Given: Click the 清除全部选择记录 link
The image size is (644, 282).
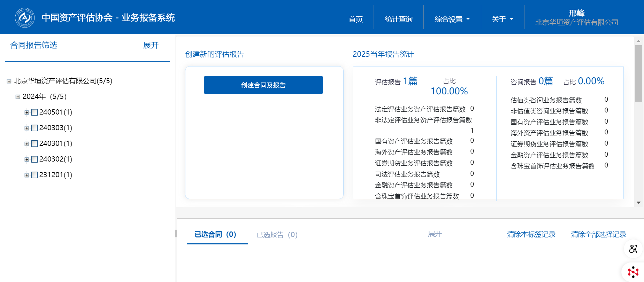Looking at the screenshot, I should pyautogui.click(x=598, y=235).
